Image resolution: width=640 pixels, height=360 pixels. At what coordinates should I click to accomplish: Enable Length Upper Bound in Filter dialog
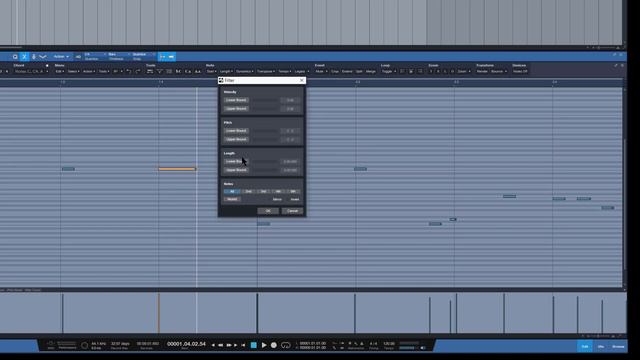tap(236, 170)
